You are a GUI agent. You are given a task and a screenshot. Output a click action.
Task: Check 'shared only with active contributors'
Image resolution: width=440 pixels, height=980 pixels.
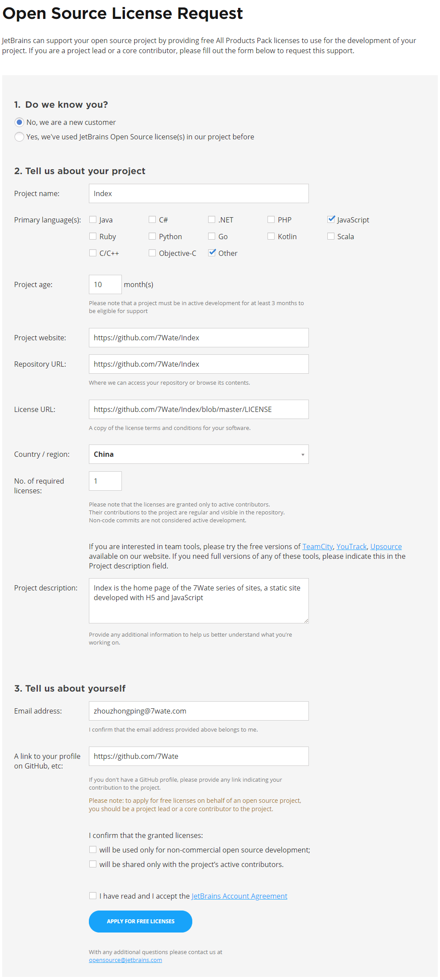(x=93, y=864)
